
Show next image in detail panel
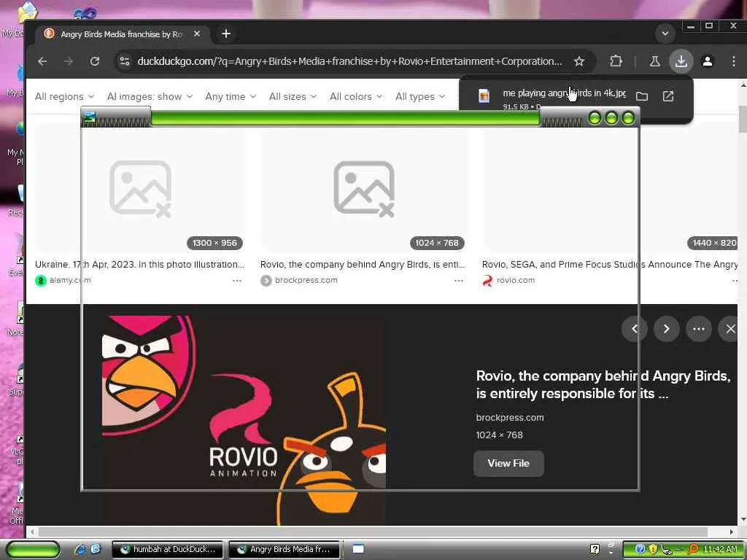(666, 329)
